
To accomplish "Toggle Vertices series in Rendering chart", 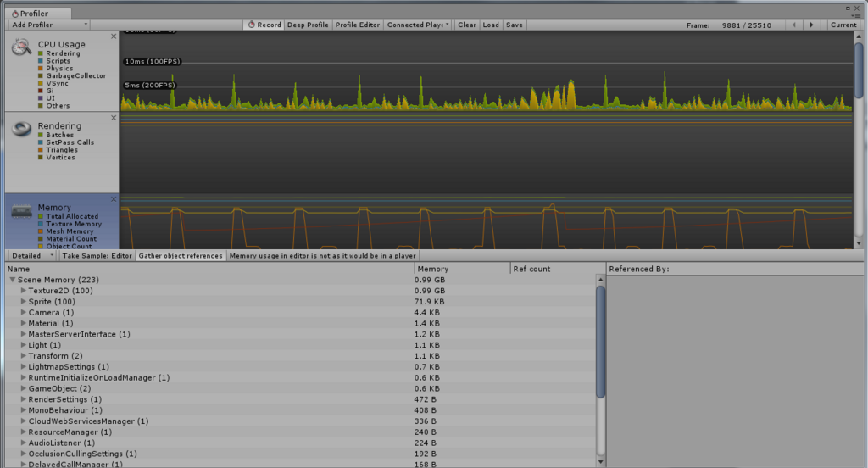I will coord(41,158).
